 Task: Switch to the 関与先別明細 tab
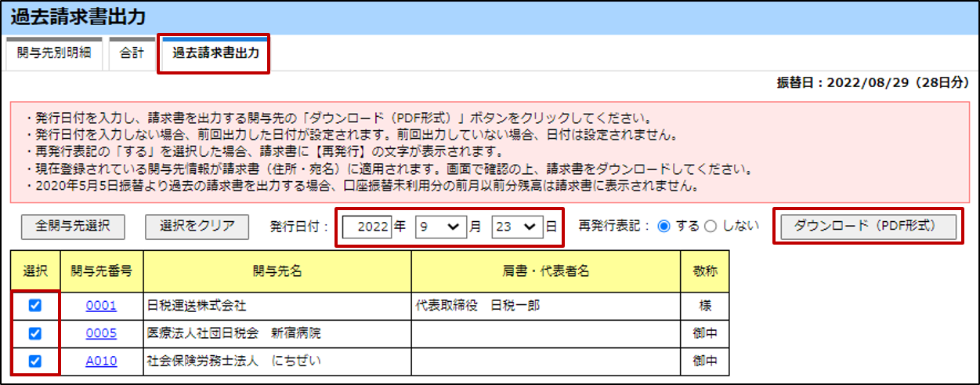[x=54, y=54]
